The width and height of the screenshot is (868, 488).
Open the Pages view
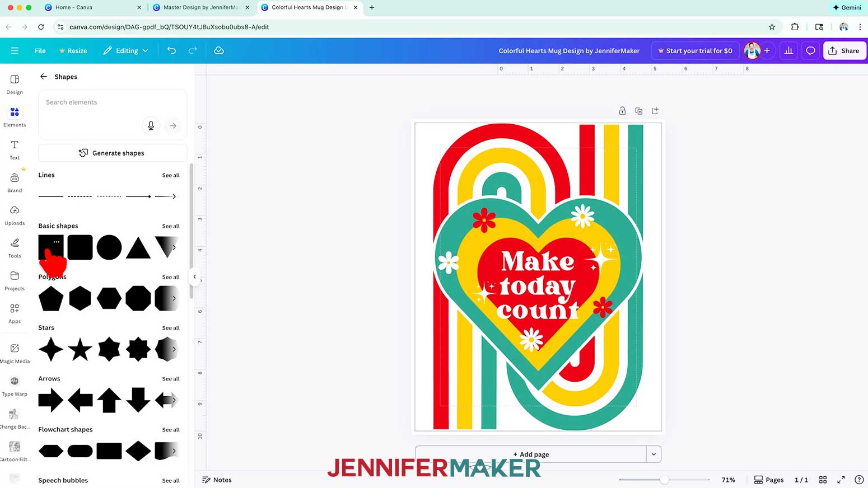tap(769, 480)
